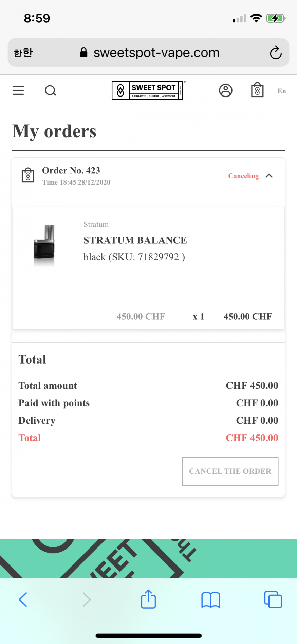Go back to previous page
Viewport: 297px width, 644px height.
click(x=23, y=599)
